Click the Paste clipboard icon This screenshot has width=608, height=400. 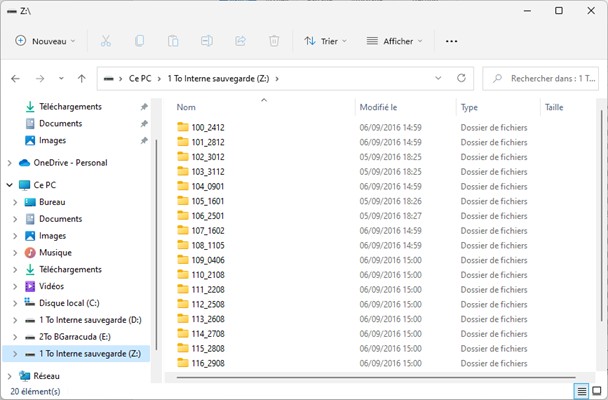[x=173, y=41]
